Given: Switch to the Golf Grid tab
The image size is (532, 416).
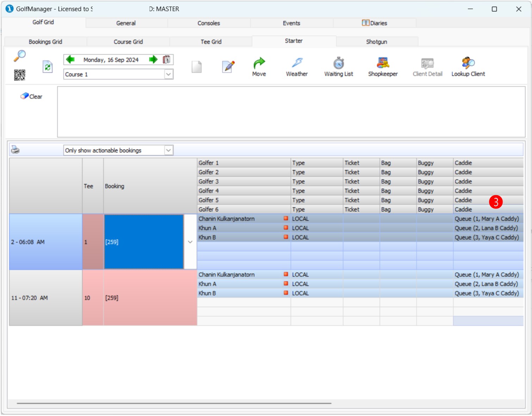Looking at the screenshot, I should tap(43, 22).
